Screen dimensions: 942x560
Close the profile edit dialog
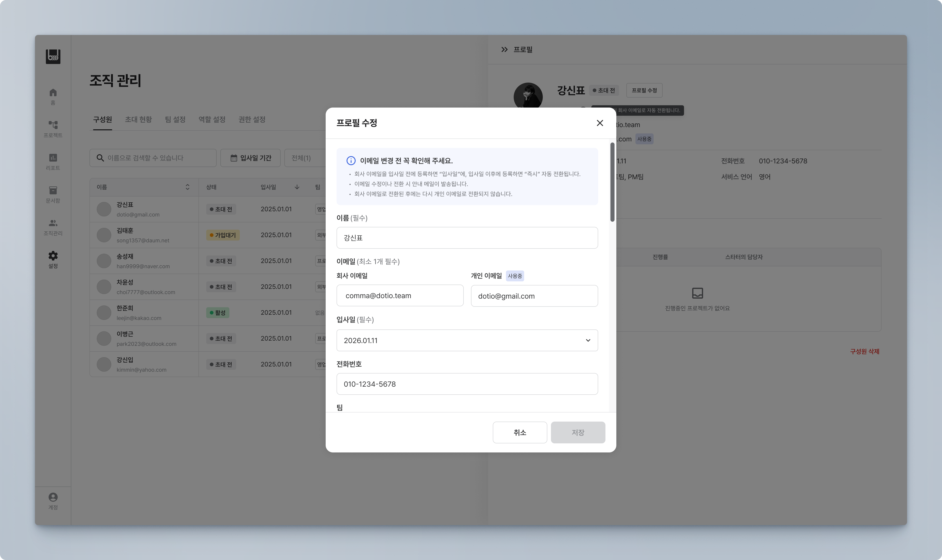(600, 123)
